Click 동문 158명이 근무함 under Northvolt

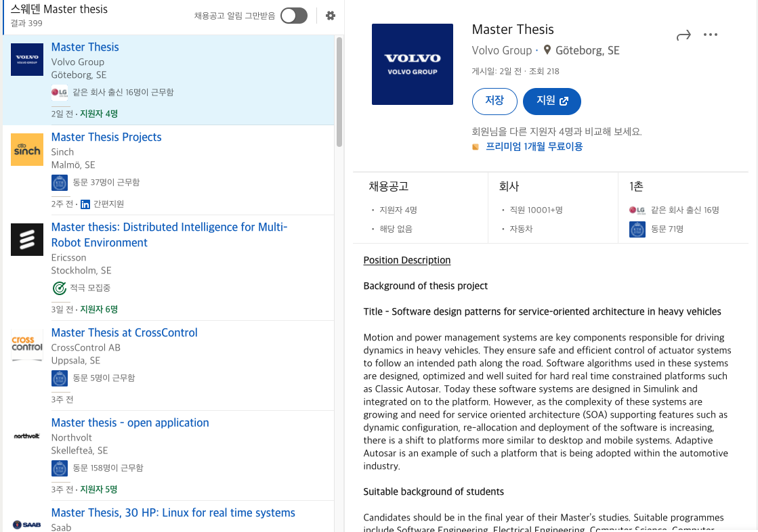[x=108, y=468]
